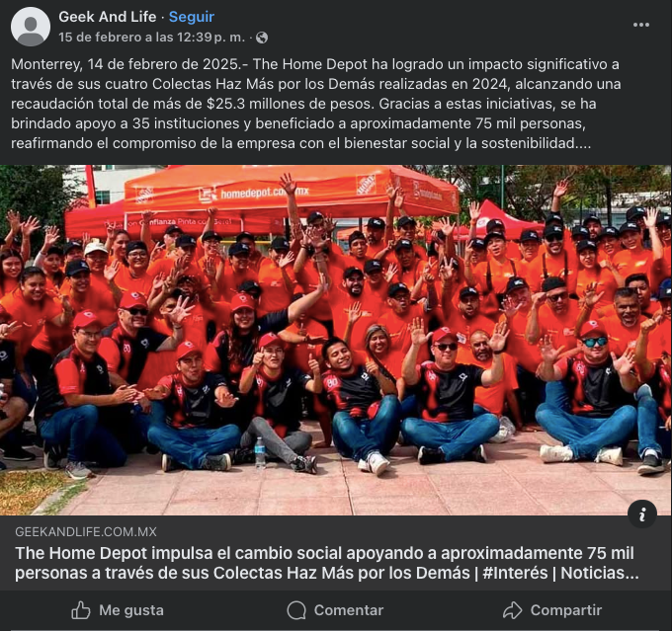
Task: Like the post with Me gusta
Action: [118, 610]
